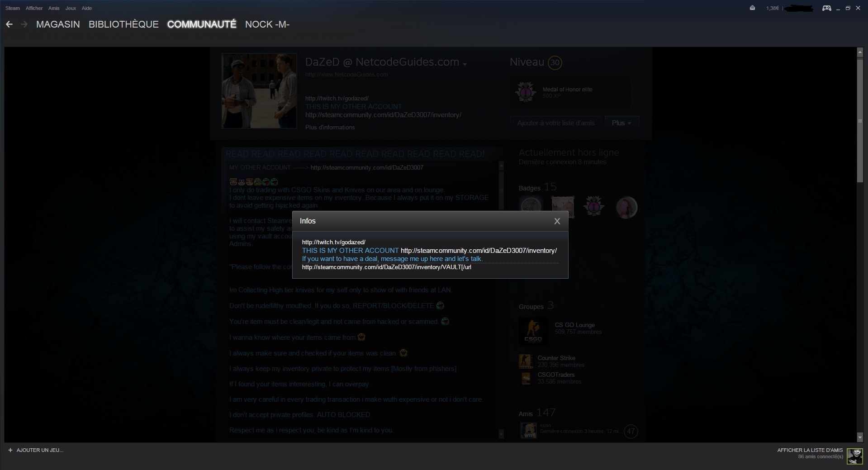Open the friend list avatar icon
The height and width of the screenshot is (470, 868).
pos(854,456)
